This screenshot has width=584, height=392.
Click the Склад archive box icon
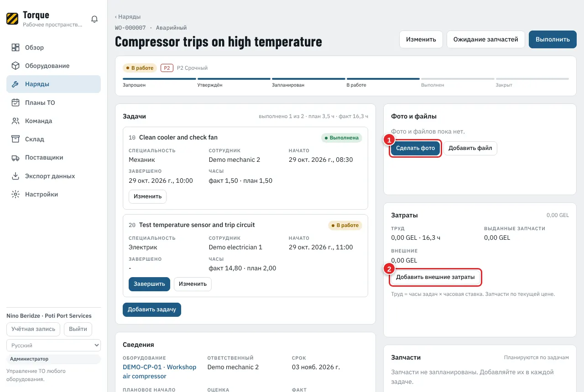pos(16,139)
